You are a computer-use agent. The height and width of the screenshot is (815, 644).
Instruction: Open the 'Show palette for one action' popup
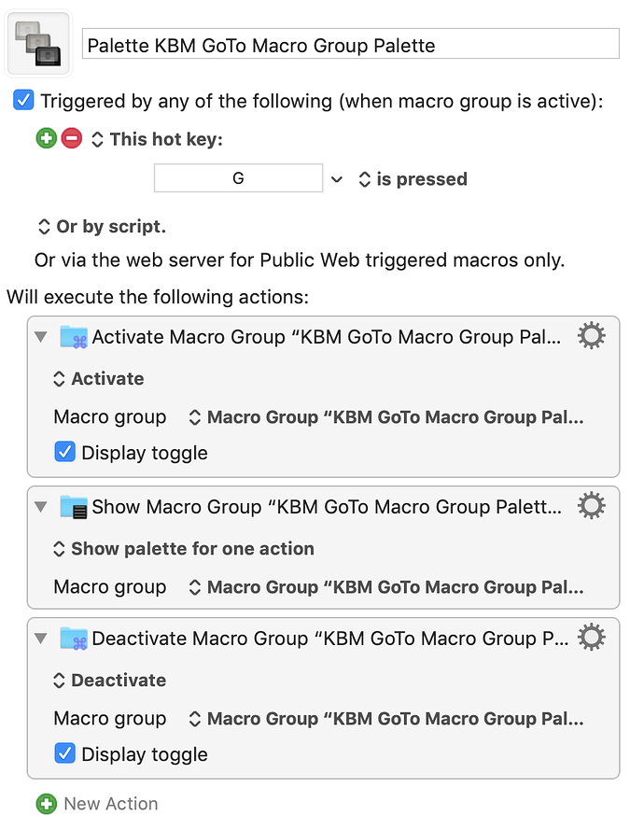[x=184, y=549]
